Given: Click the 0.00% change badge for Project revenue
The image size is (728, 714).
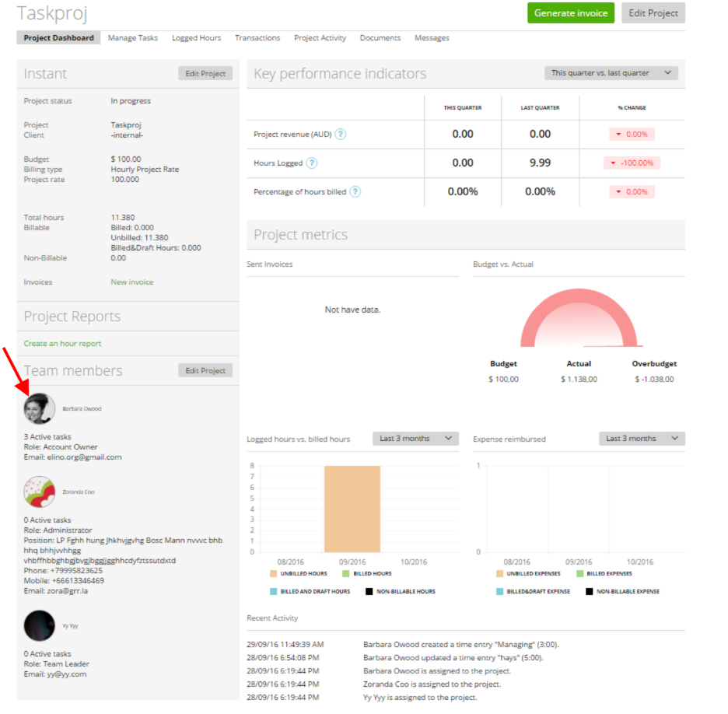Looking at the screenshot, I should [x=632, y=134].
